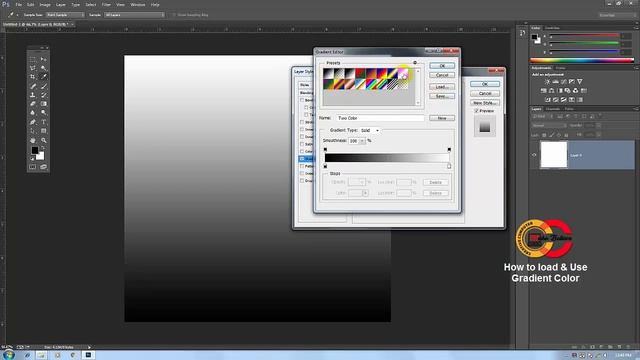Viewport: 640px width, 360px height.
Task: Open Color panel flyout menu
Action: pos(636,28)
